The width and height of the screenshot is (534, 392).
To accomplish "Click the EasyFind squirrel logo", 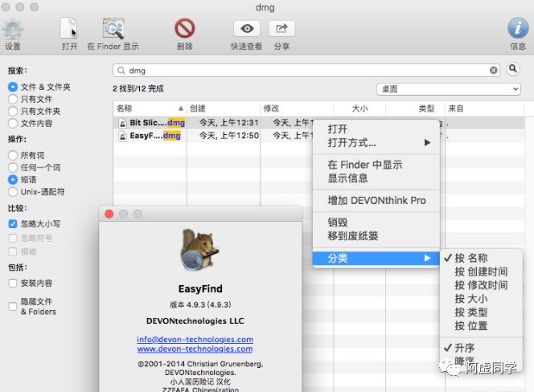I will coord(199,249).
